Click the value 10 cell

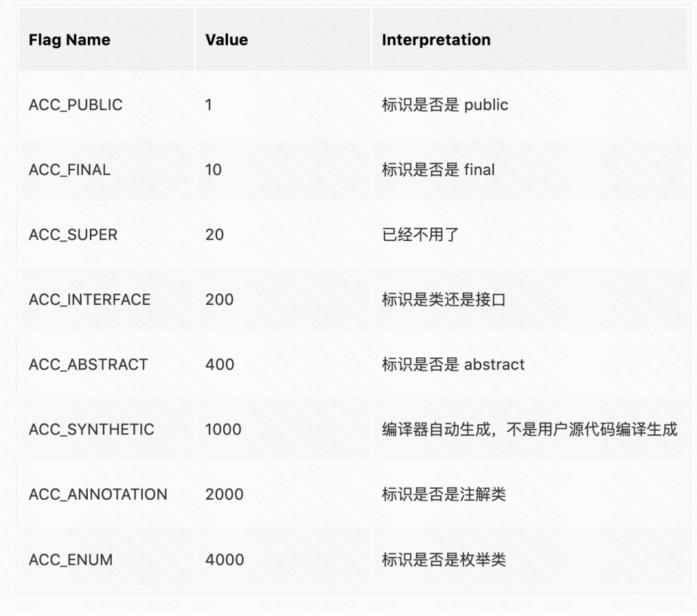214,169
